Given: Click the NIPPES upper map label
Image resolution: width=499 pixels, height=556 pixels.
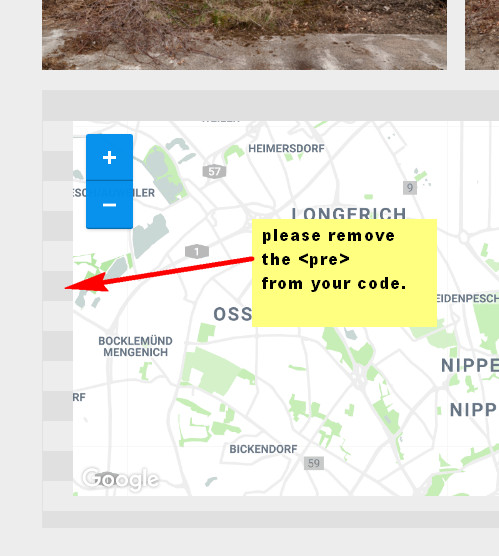Looking at the screenshot, I should (470, 366).
